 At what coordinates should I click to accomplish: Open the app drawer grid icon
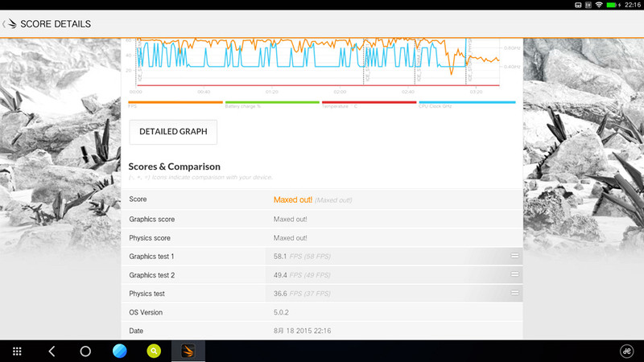(x=17, y=352)
